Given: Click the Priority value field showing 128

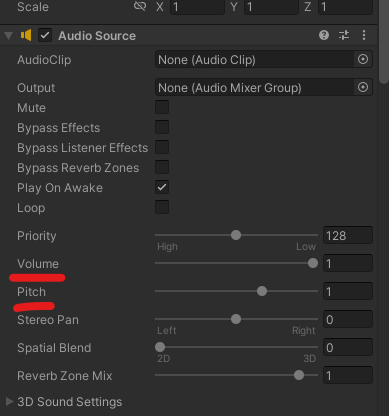Looking at the screenshot, I should tap(348, 235).
